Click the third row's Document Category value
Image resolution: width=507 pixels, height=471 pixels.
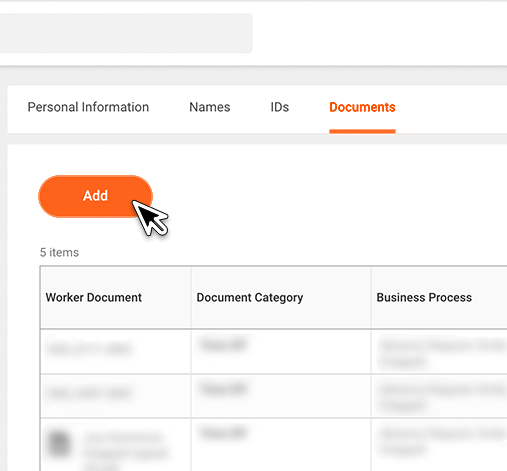coord(223,433)
